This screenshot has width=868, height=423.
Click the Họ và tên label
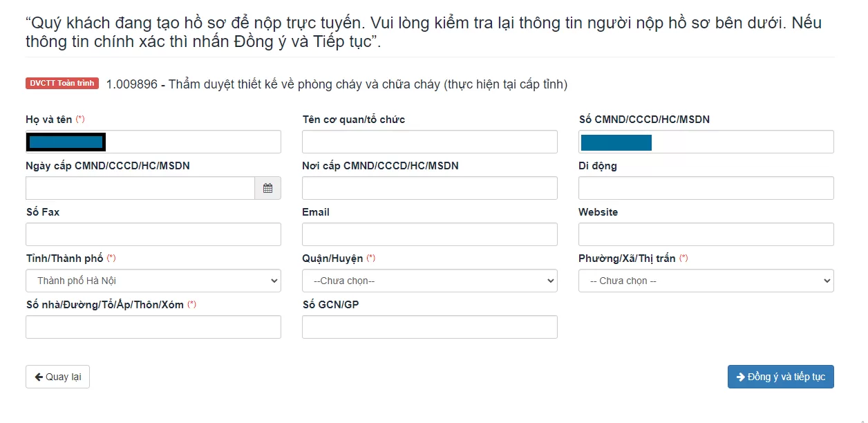click(x=49, y=120)
